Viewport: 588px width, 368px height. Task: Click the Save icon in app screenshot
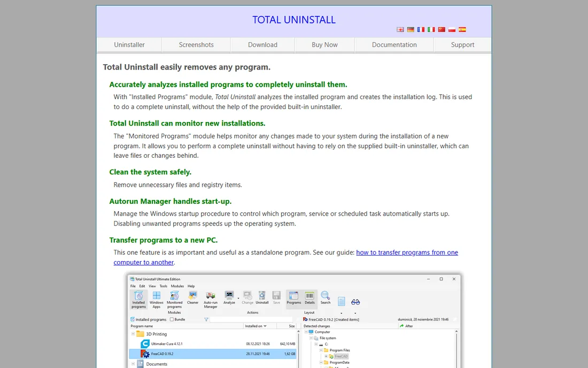[276, 297]
